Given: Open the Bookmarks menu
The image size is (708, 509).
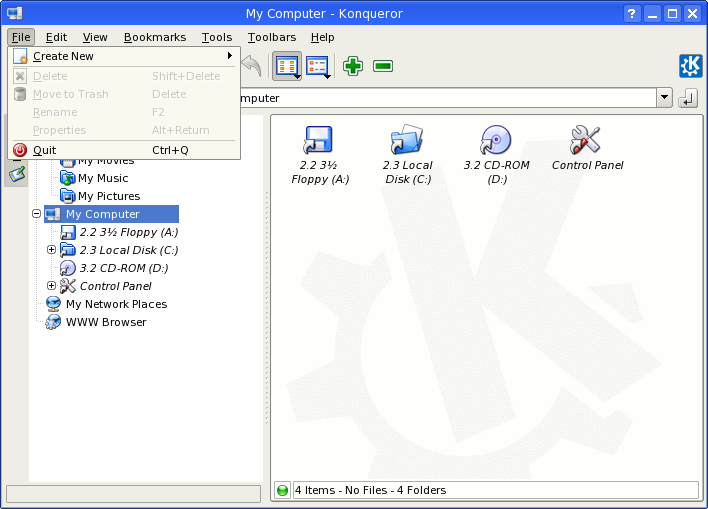Looking at the screenshot, I should pos(155,37).
